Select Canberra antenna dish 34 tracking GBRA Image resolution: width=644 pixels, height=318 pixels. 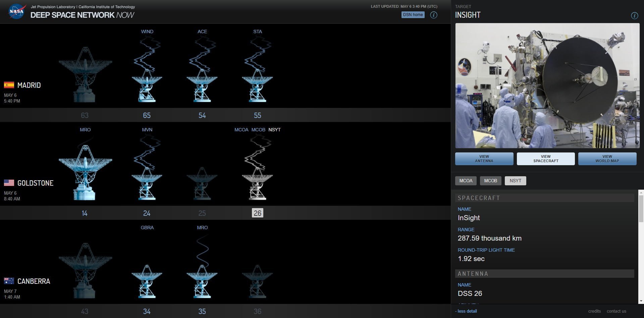147,281
